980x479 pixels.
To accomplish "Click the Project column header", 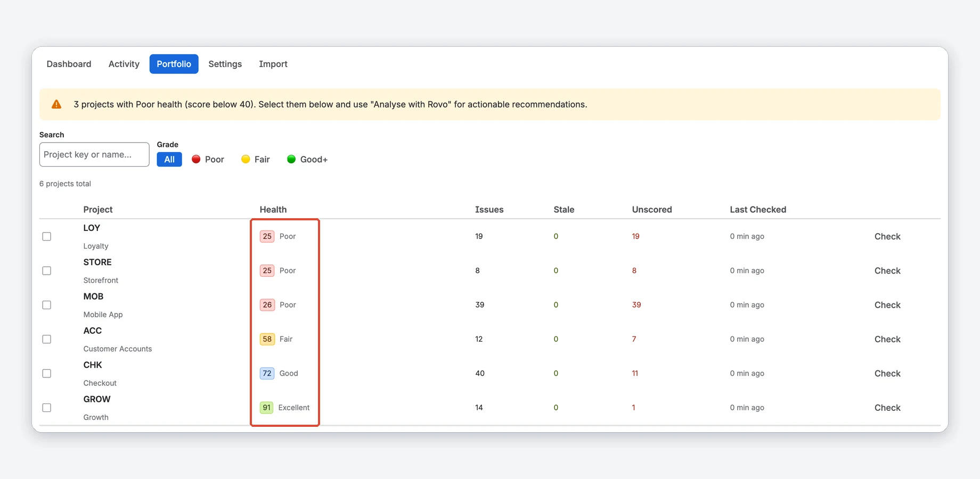I will tap(98, 210).
